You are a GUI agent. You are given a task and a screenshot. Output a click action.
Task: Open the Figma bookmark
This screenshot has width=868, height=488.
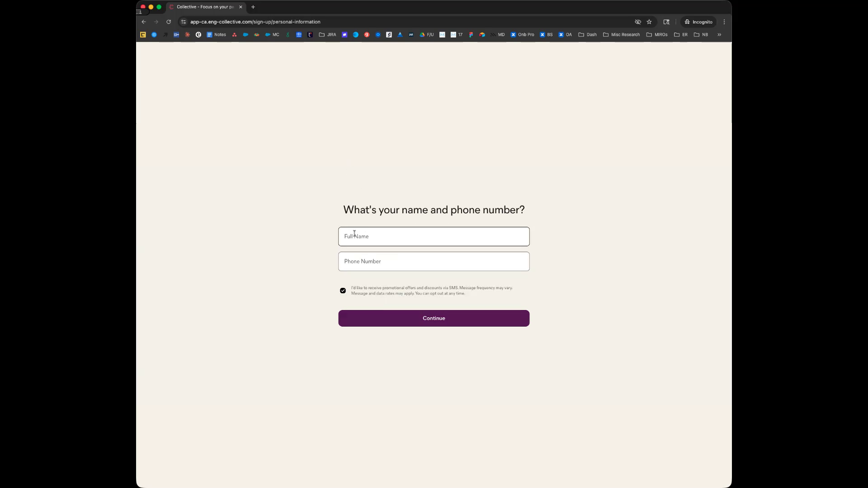point(471,34)
